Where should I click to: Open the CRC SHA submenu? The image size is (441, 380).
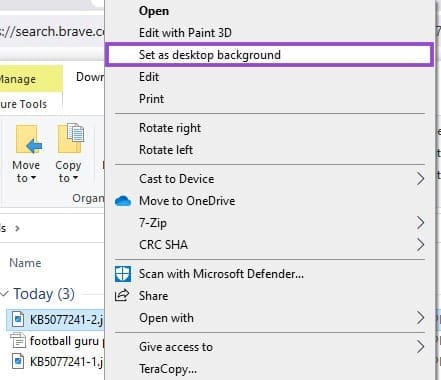(x=269, y=245)
